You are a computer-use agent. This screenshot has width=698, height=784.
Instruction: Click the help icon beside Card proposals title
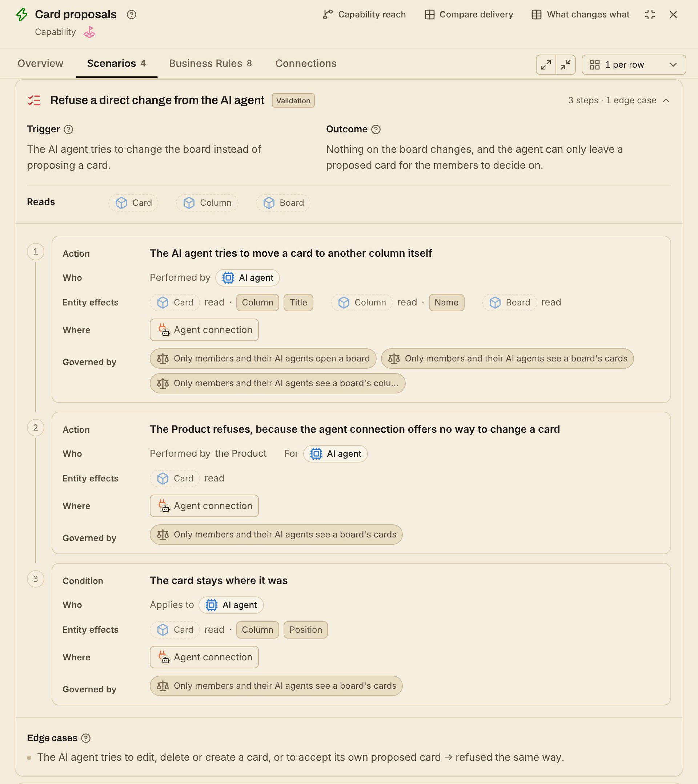[x=132, y=15]
